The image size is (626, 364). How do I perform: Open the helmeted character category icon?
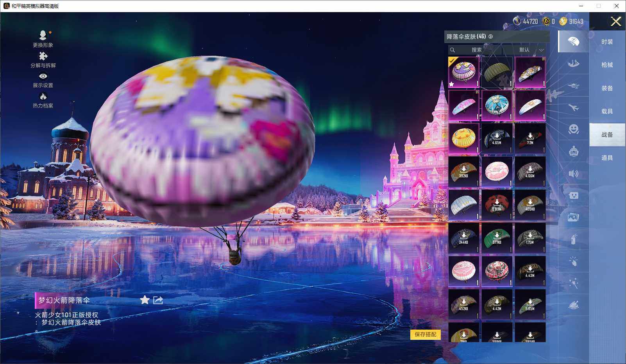573,151
